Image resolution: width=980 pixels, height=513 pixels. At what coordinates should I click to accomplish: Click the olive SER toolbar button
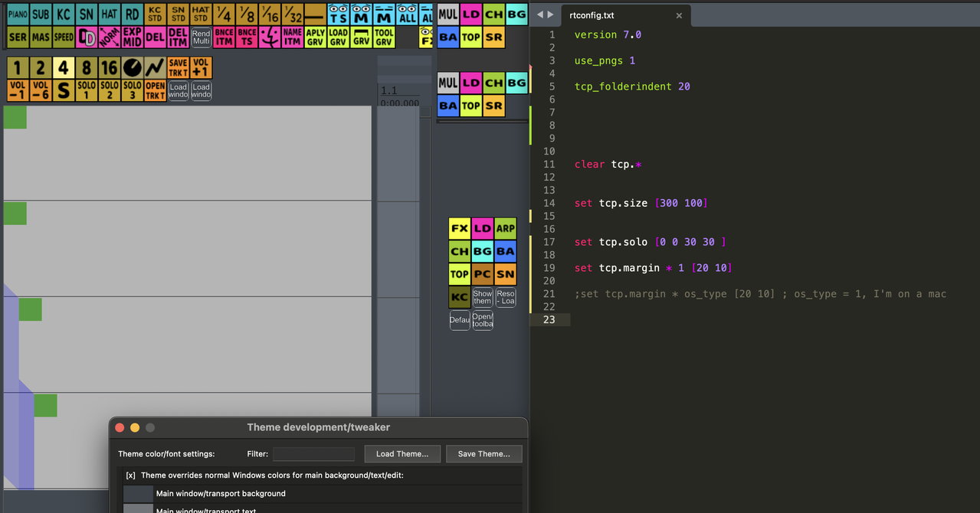click(x=18, y=37)
